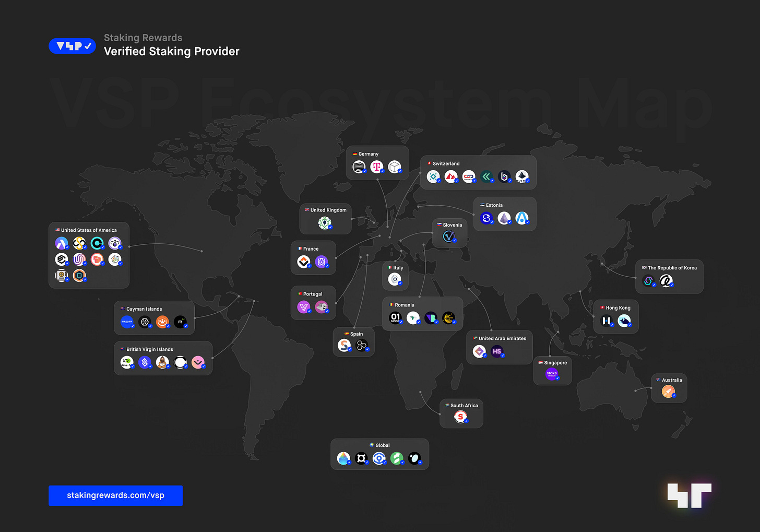Select the British Virgin Islands label

point(150,349)
